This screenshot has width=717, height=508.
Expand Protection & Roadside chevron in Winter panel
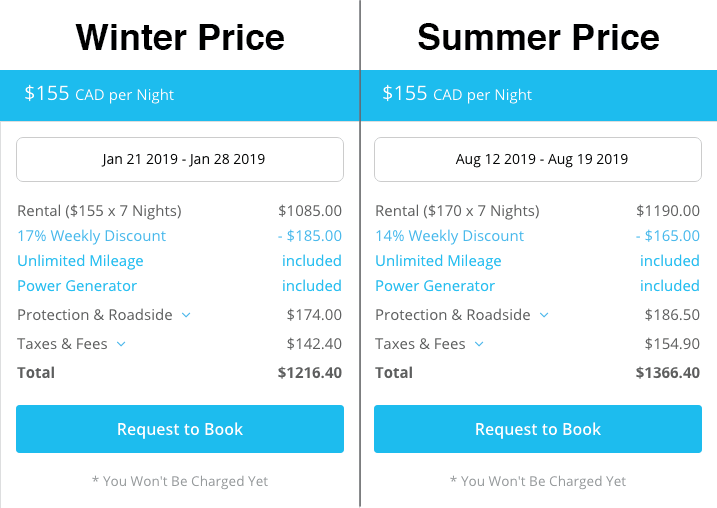click(186, 315)
